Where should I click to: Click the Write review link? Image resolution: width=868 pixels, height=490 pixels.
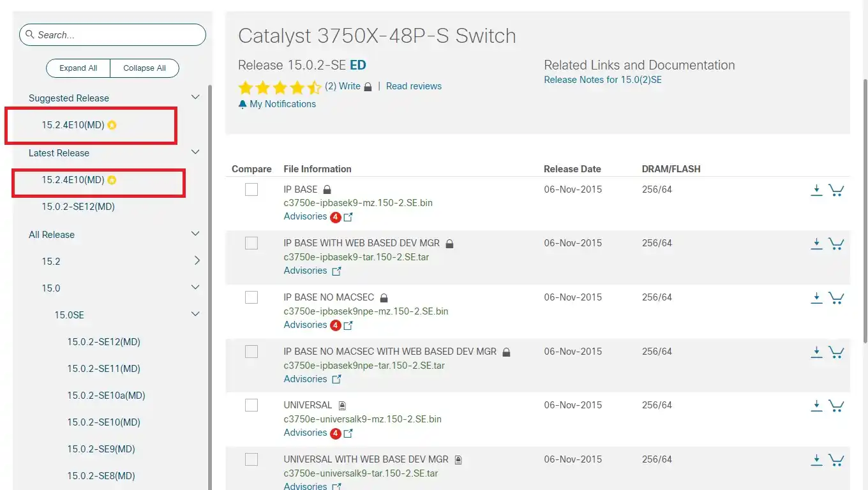[x=350, y=86]
